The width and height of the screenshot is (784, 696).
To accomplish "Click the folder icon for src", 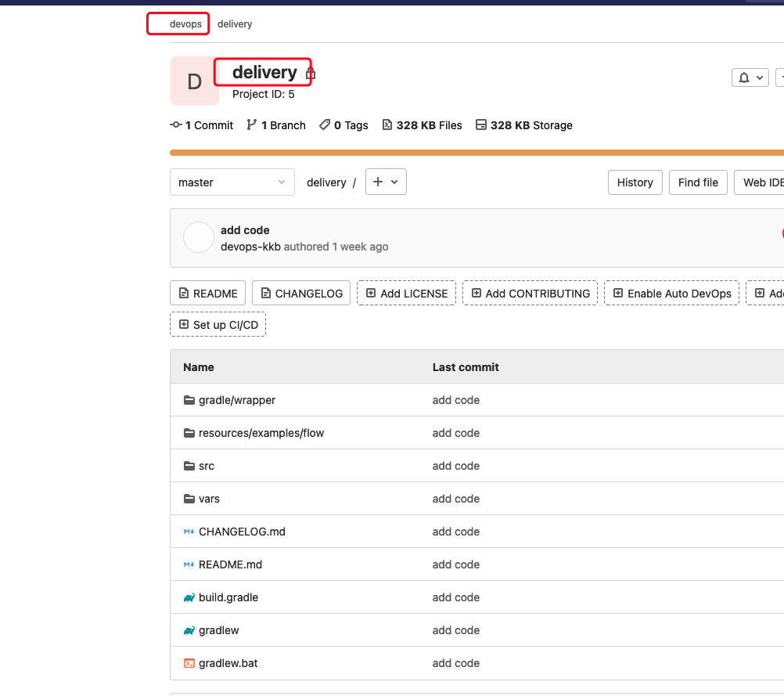I will 189,466.
